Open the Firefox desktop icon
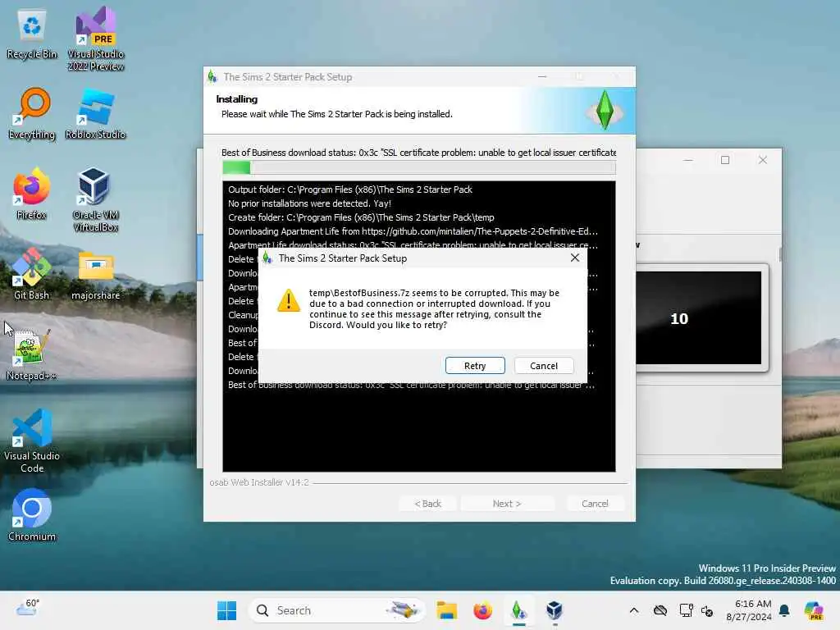 coord(32,194)
